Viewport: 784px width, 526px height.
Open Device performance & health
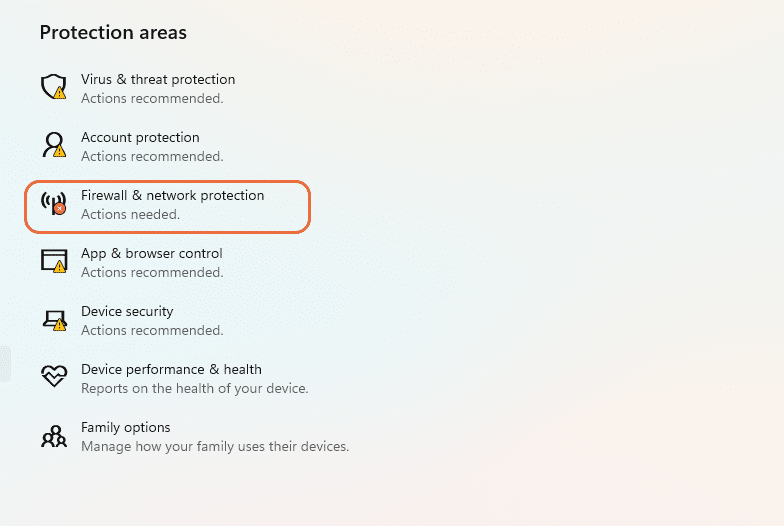point(171,370)
